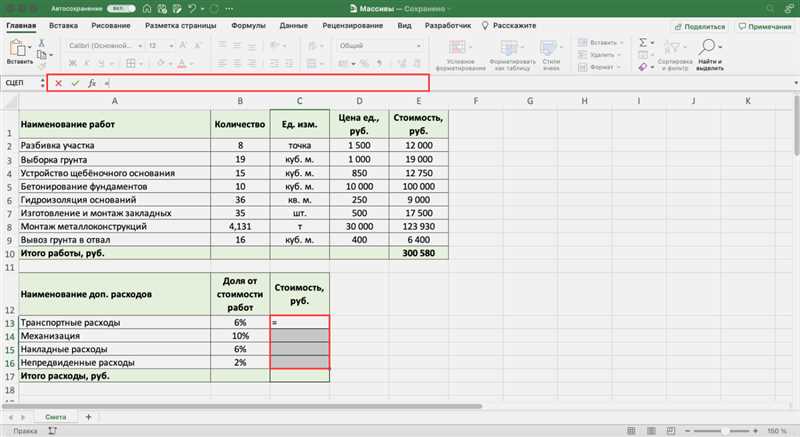Open the Name Box stepper arrows next to СЦЕП
This screenshot has height=437, width=800.
tap(42, 83)
